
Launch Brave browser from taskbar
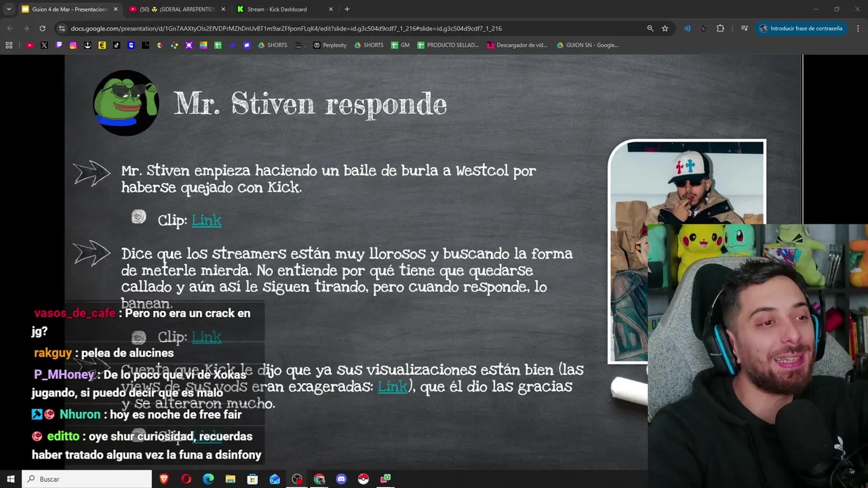(163, 479)
